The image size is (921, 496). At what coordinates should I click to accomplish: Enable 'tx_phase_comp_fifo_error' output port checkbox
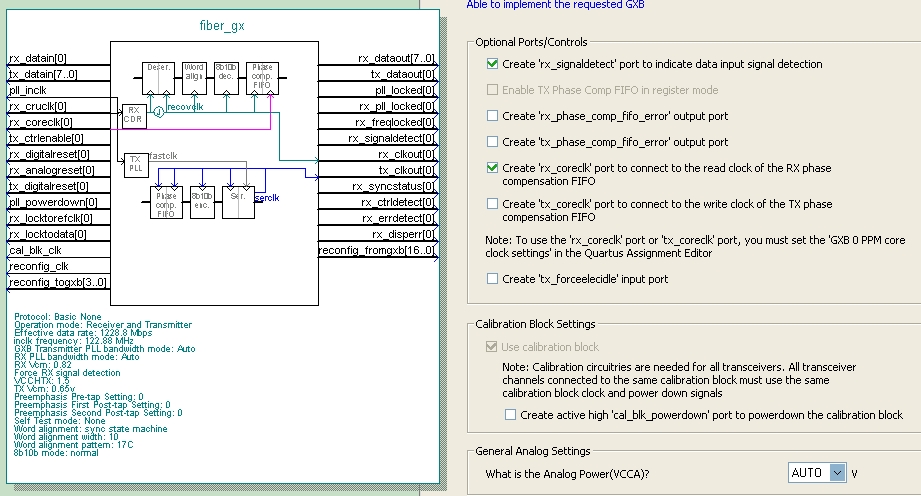[x=492, y=142]
